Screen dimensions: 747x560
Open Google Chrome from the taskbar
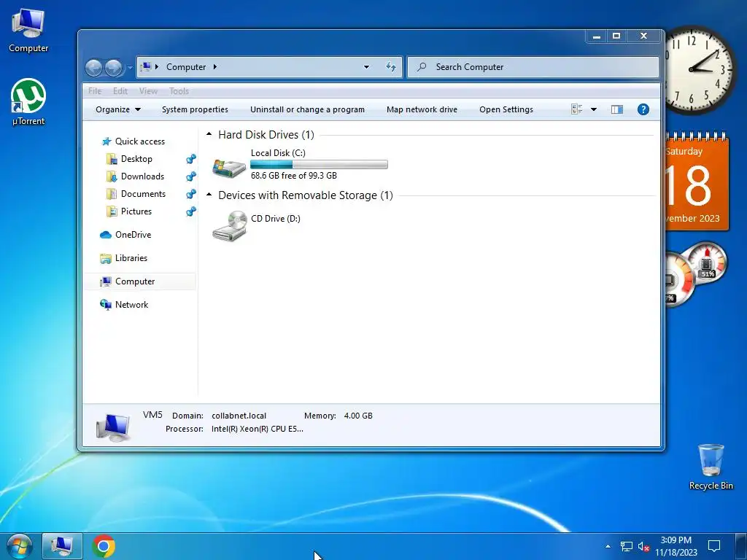coord(104,546)
